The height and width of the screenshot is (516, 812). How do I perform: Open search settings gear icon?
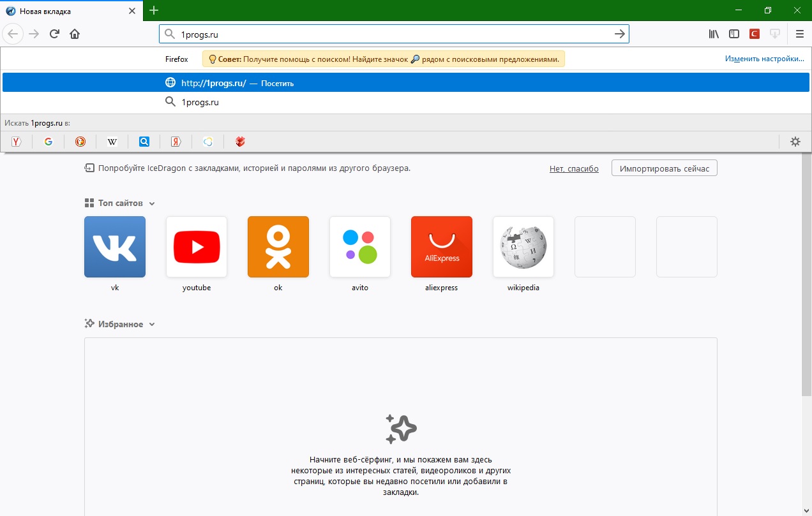[x=795, y=142]
